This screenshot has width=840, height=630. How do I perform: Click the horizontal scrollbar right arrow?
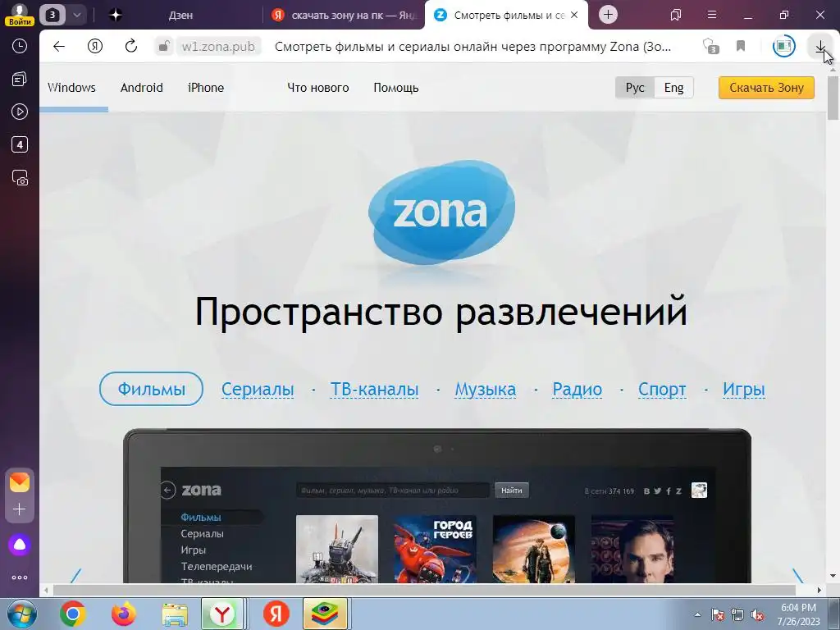pyautogui.click(x=819, y=591)
